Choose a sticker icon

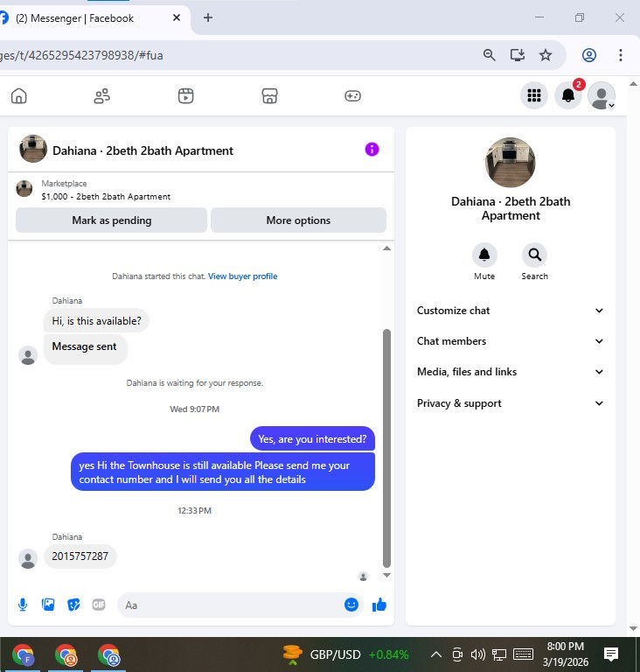(73, 605)
